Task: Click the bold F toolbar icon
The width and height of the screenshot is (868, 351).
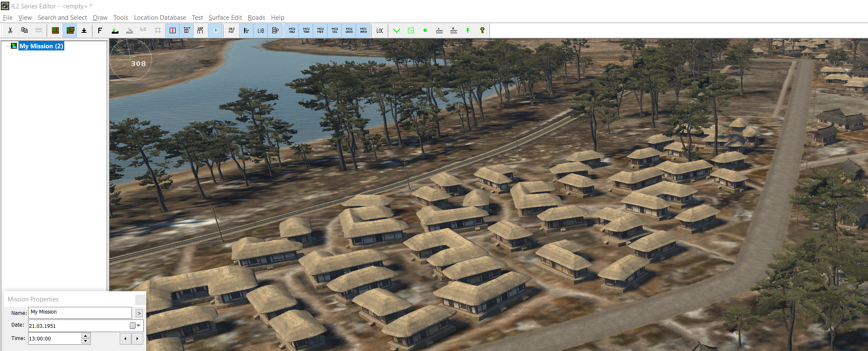Action: (100, 30)
